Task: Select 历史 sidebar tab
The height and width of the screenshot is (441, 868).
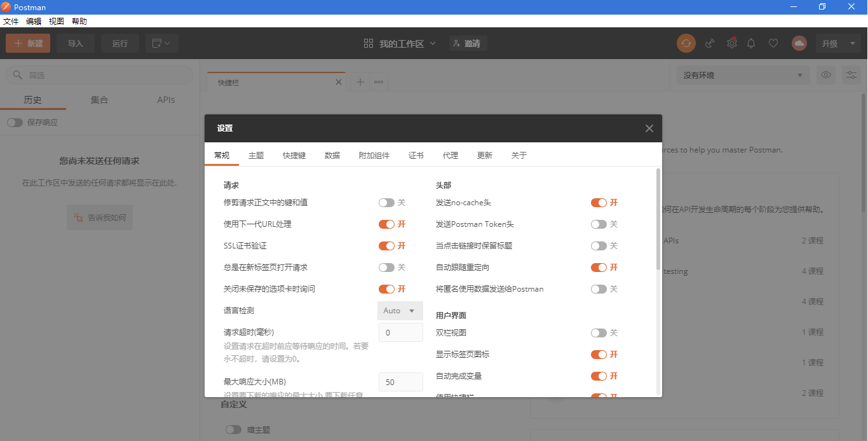Action: coord(32,100)
